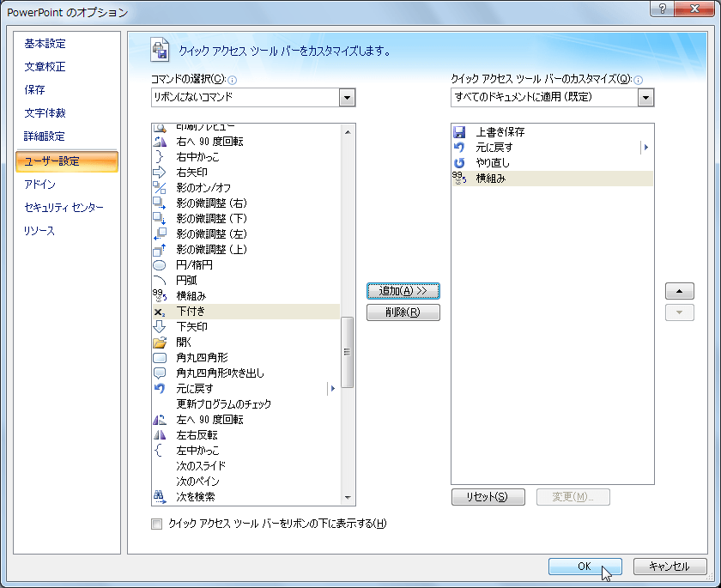
Task: Click the undo 元に戻す icon in toolbar list
Action: (459, 147)
